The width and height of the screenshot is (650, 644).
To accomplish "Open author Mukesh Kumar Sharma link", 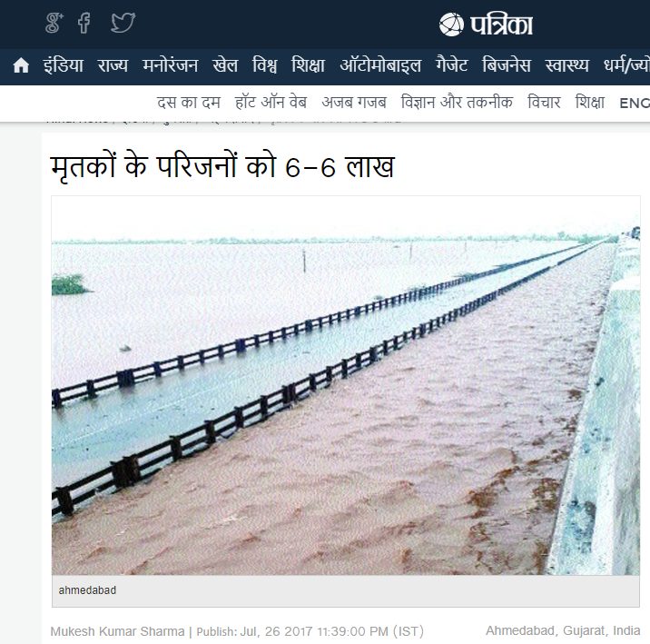I will point(117,631).
